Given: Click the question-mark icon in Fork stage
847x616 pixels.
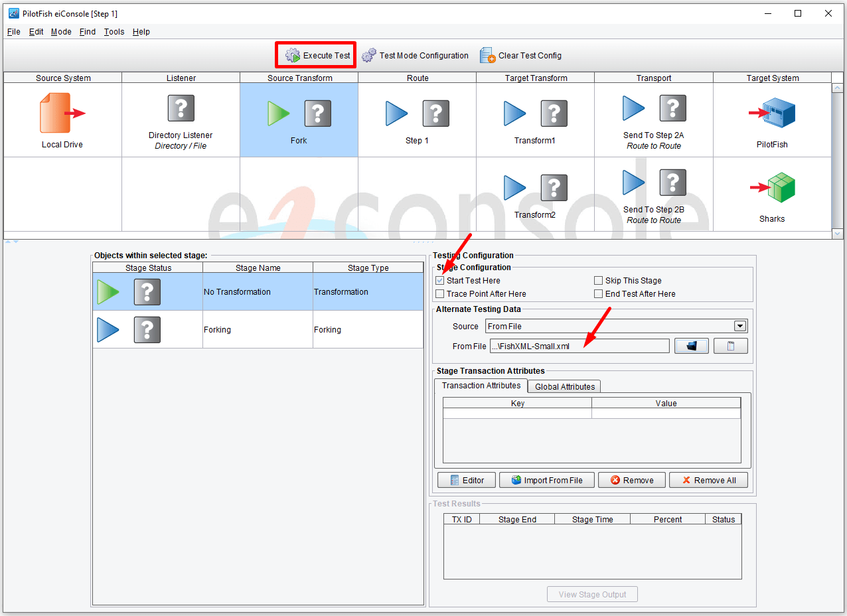Looking at the screenshot, I should point(318,114).
